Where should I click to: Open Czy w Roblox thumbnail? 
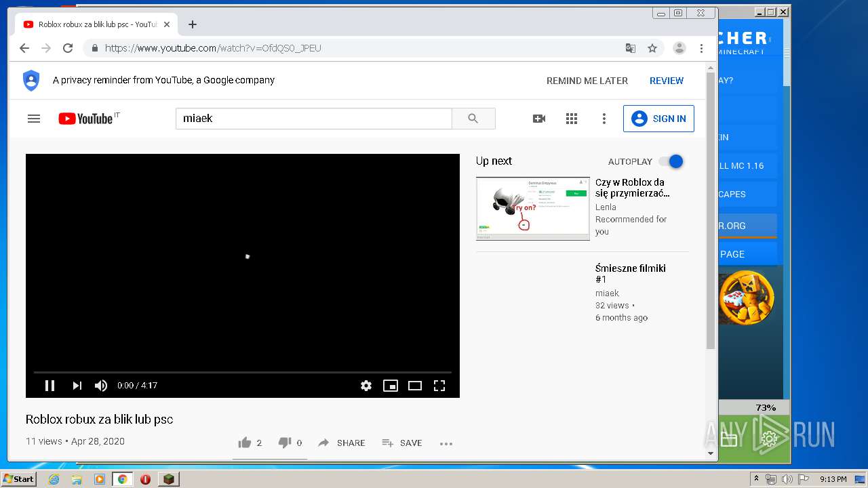[533, 209]
